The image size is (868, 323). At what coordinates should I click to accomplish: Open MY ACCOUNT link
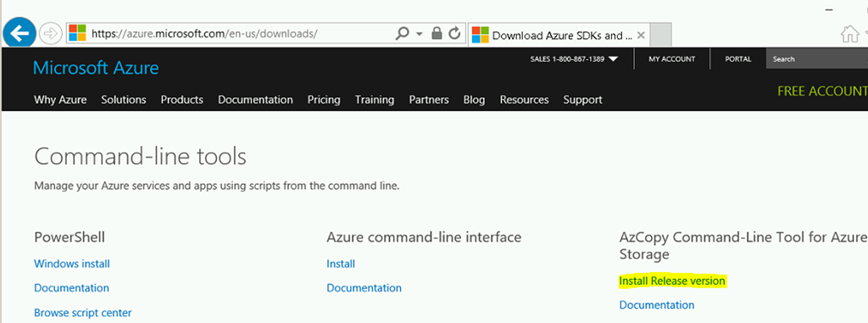click(x=671, y=59)
